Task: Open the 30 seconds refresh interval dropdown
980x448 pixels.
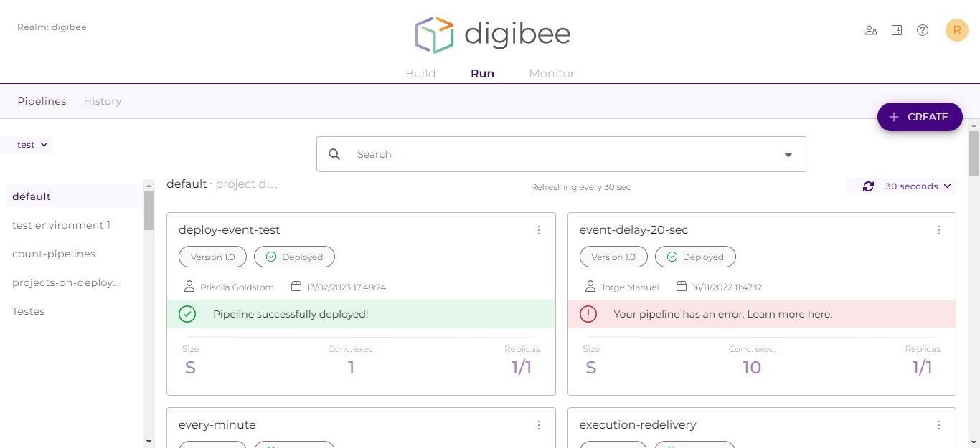Action: [918, 186]
